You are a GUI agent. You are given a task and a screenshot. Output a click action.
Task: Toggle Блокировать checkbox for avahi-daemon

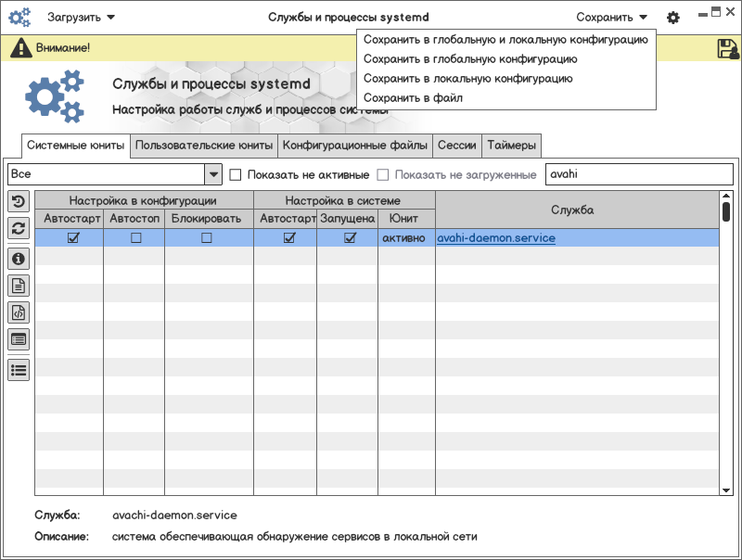click(x=206, y=238)
